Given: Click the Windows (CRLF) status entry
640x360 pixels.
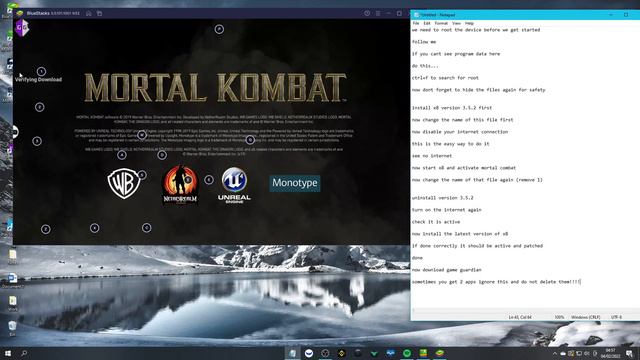Looking at the screenshot, I should point(586,317).
